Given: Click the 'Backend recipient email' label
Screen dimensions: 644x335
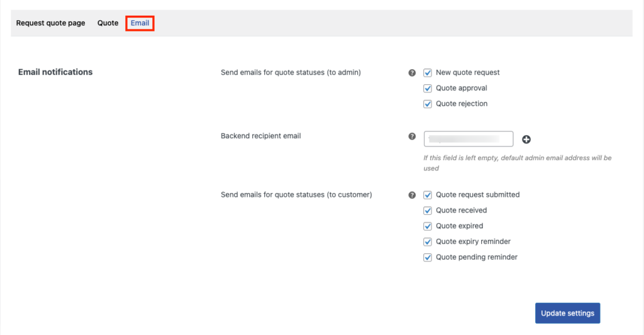Looking at the screenshot, I should 261,136.
